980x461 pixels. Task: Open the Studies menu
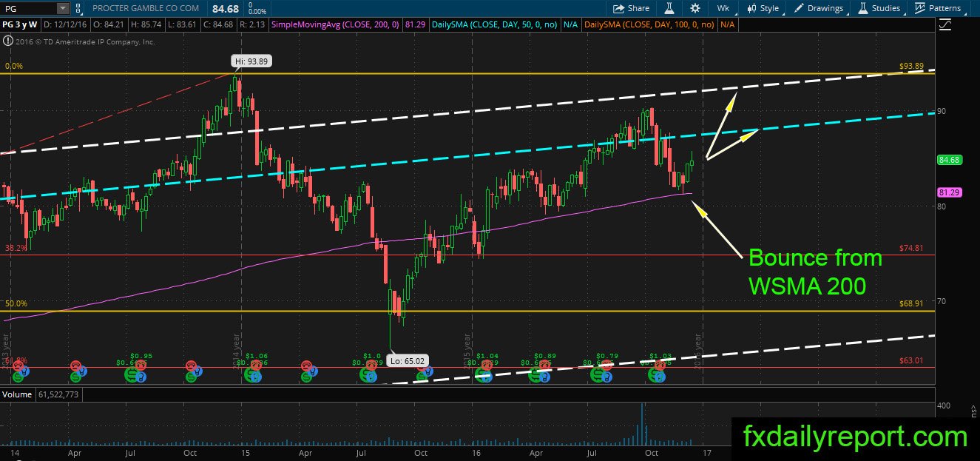click(x=879, y=8)
